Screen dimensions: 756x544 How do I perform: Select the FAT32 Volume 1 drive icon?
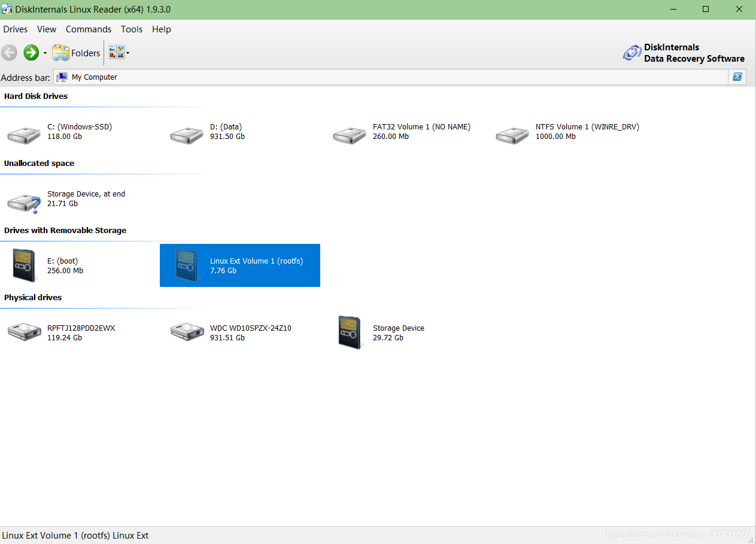pos(350,134)
